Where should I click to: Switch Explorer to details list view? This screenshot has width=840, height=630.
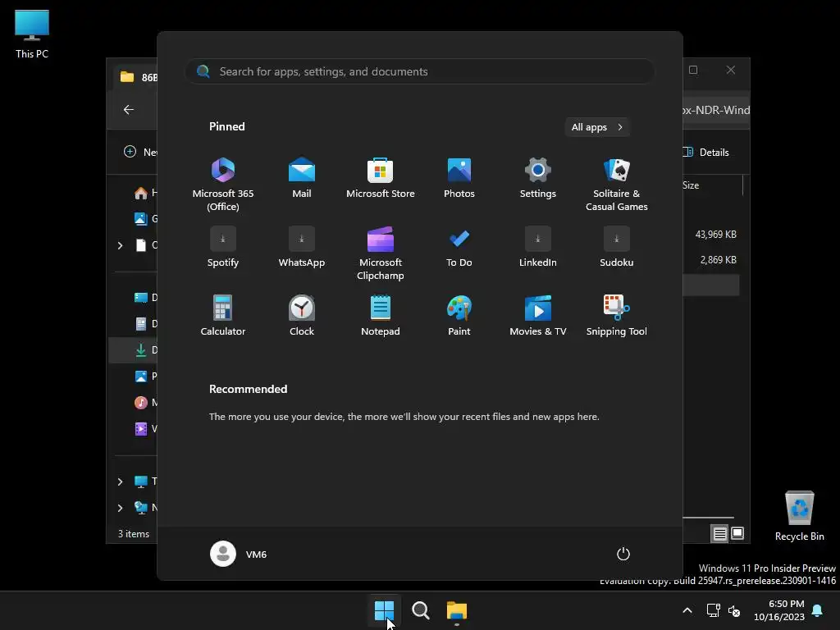pyautogui.click(x=719, y=533)
